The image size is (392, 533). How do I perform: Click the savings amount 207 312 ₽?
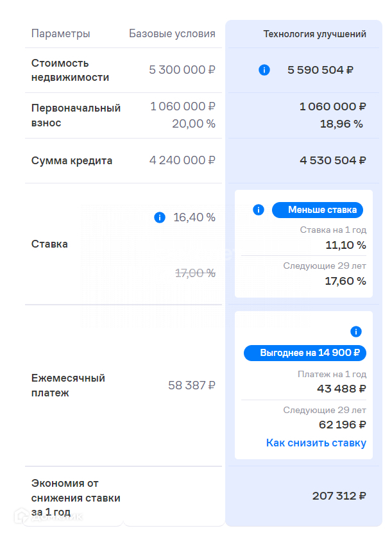[339, 496]
